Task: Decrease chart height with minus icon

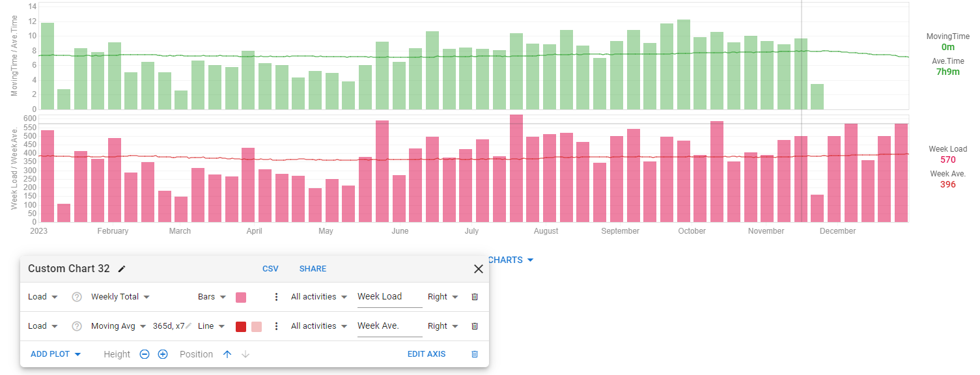Action: 145,354
